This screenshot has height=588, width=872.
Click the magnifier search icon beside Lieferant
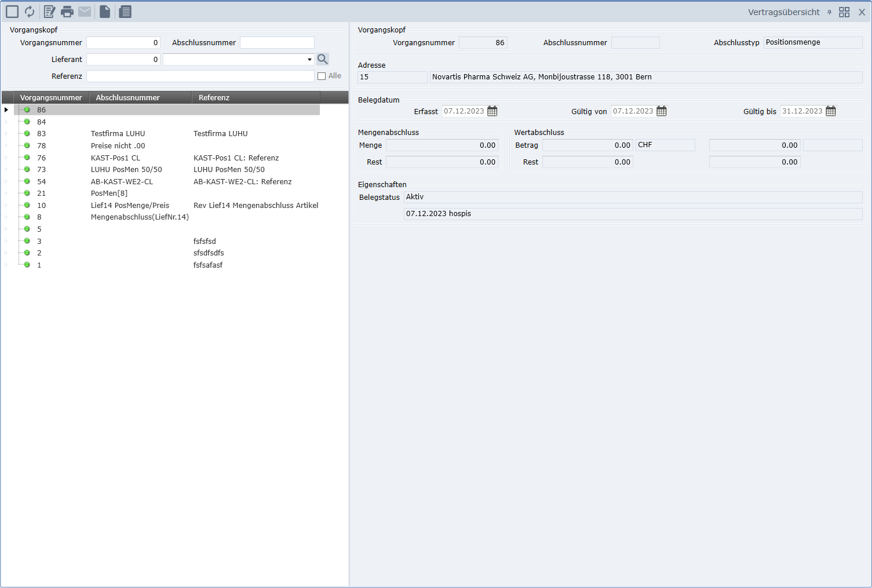tap(323, 59)
